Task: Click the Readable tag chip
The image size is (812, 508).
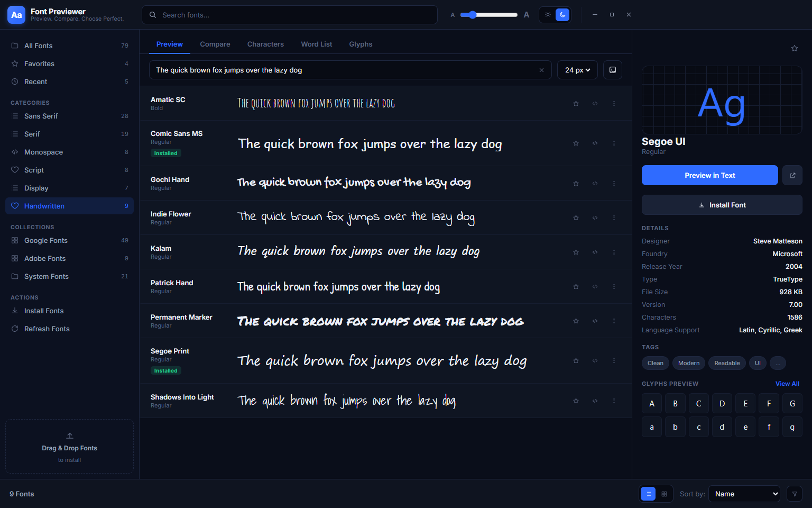Action: [727, 363]
